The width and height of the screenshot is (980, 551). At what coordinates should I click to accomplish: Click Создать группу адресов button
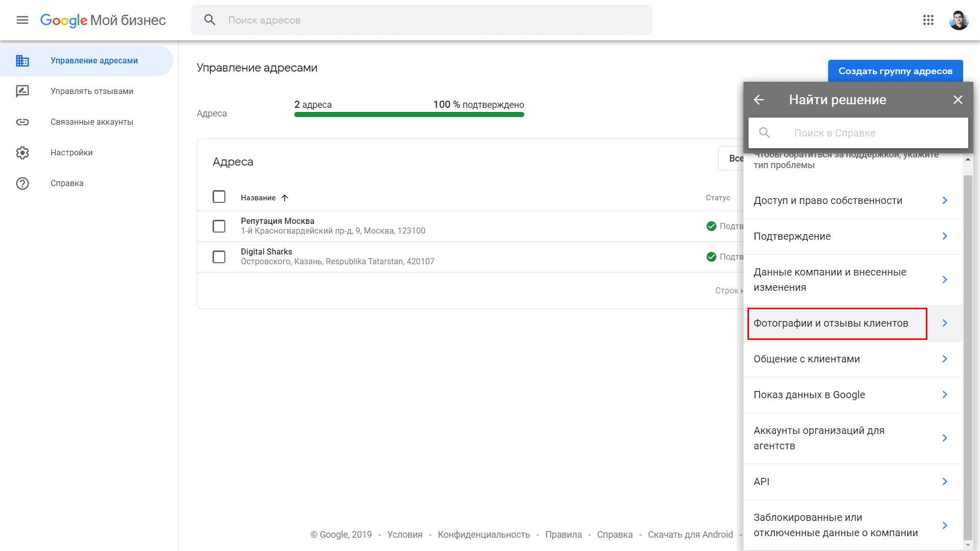tap(895, 71)
